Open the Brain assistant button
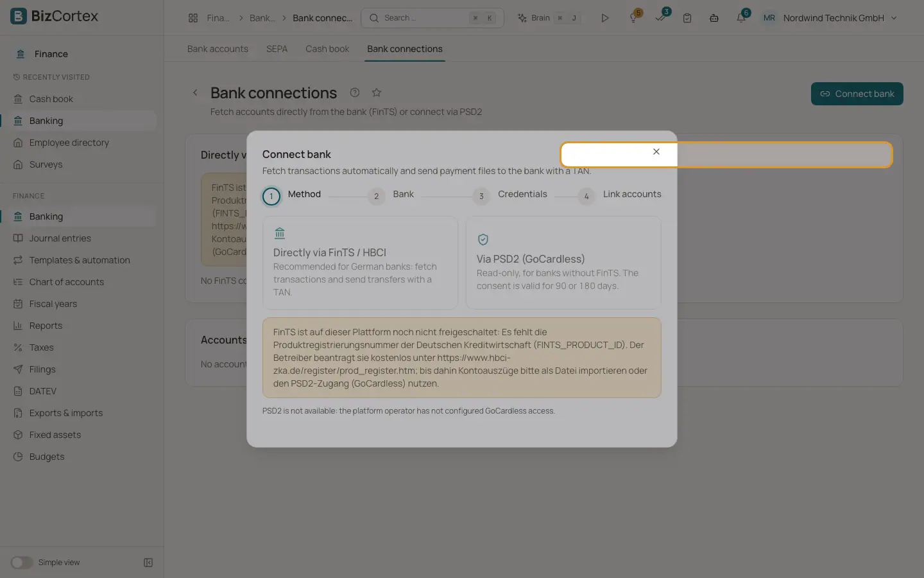 [549, 18]
